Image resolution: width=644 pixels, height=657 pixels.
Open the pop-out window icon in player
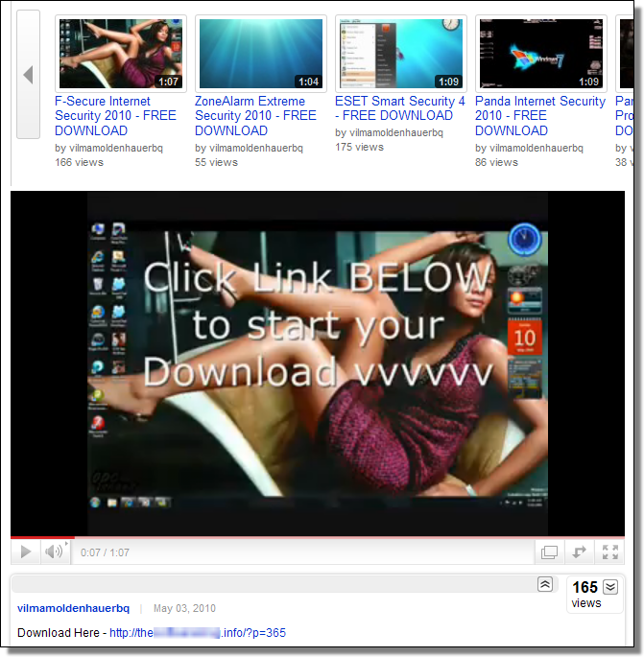pos(549,551)
